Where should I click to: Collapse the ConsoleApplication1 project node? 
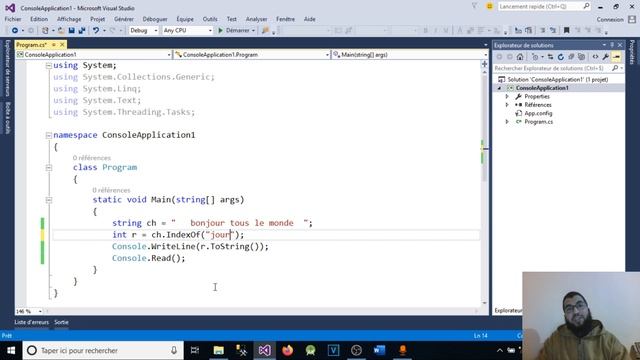(x=499, y=88)
